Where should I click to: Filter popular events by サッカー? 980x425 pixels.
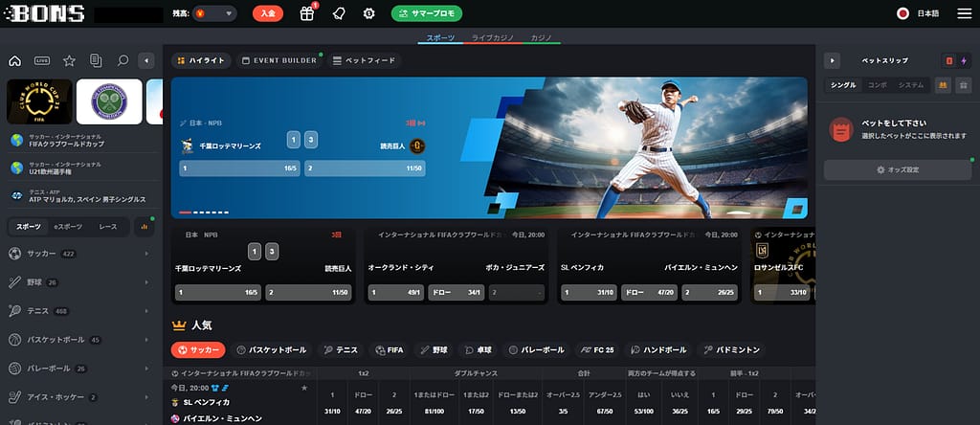(x=198, y=350)
